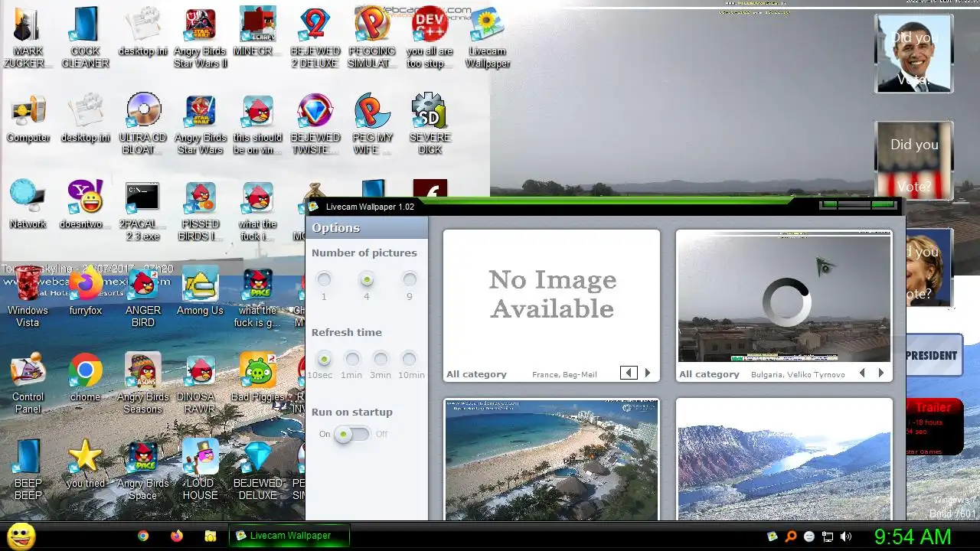Click the Obama Did you Vote gadget
Image resolution: width=980 pixels, height=551 pixels.
tap(913, 54)
